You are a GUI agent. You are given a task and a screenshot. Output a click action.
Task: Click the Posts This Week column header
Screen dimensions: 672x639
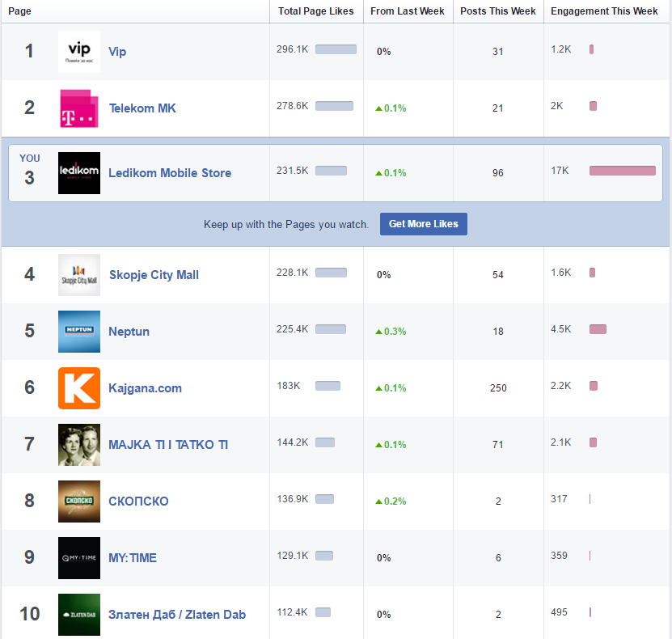coord(498,11)
